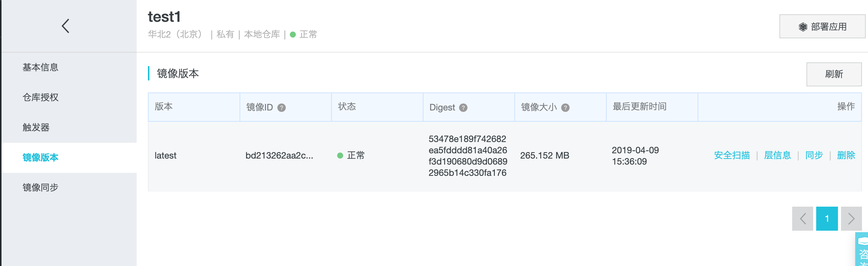The image size is (868, 266).
Task: Click help icon beside Digest header
Action: coord(463,108)
